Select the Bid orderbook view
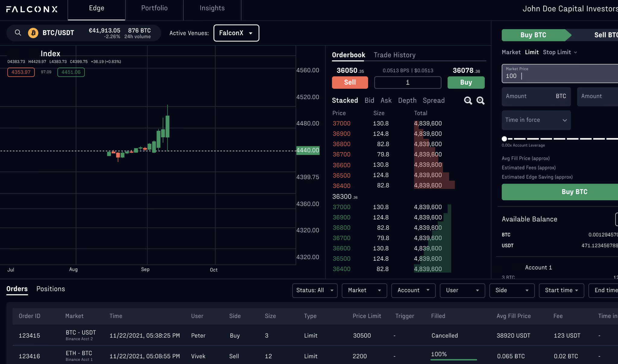The width and height of the screenshot is (618, 364). pos(369,100)
